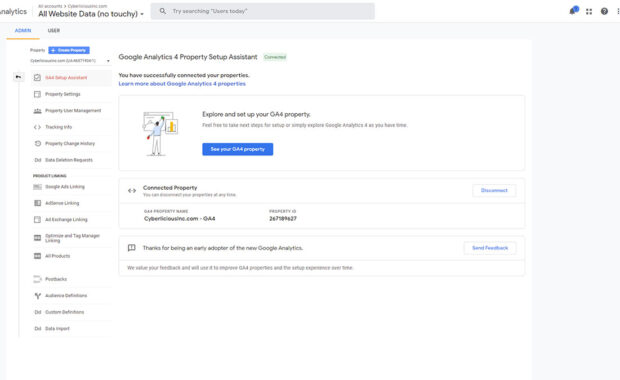This screenshot has height=380, width=620.
Task: Click the Data Import Dd icon
Action: (x=38, y=329)
